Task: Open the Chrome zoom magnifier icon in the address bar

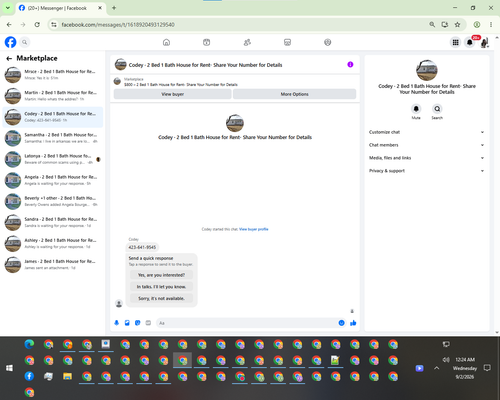Action: pos(432,25)
